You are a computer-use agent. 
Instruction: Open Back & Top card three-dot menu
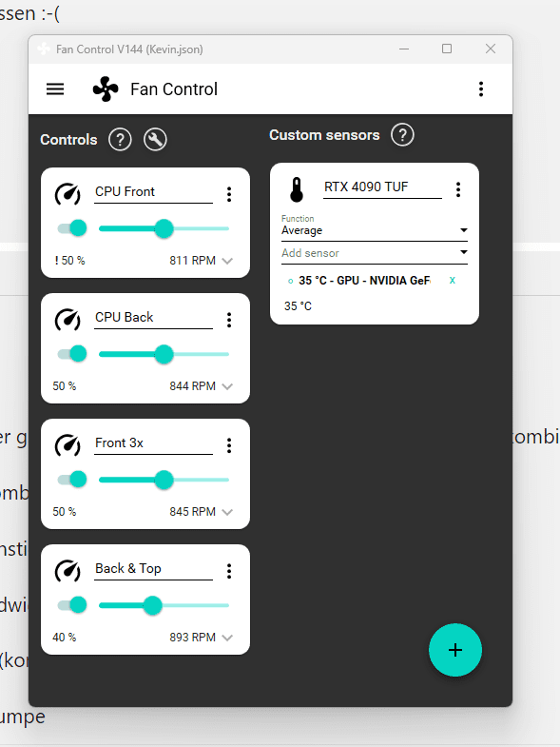[x=229, y=571]
